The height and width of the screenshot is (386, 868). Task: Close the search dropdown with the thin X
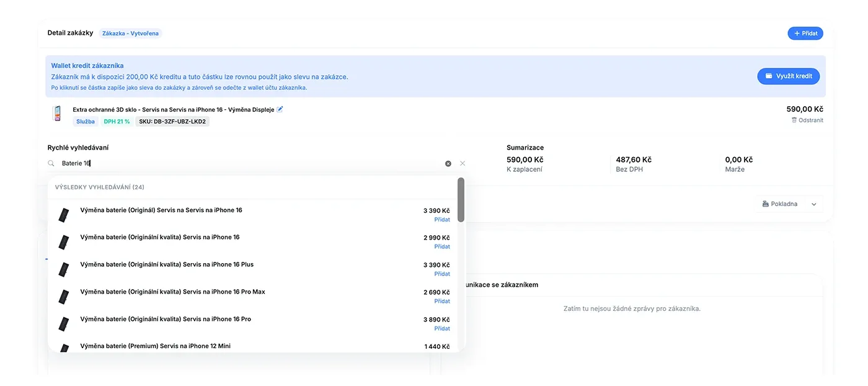pos(463,164)
